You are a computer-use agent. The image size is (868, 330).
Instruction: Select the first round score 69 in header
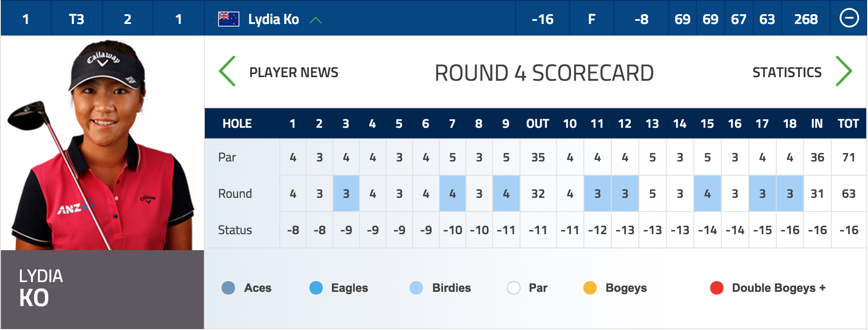(682, 19)
